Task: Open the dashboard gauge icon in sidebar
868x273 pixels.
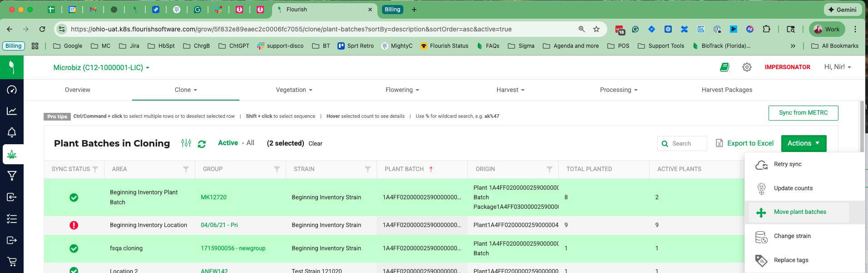Action: (12, 90)
